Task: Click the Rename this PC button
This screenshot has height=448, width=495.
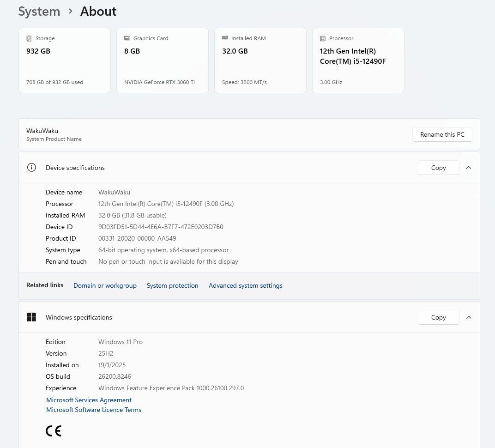Action: tap(442, 134)
